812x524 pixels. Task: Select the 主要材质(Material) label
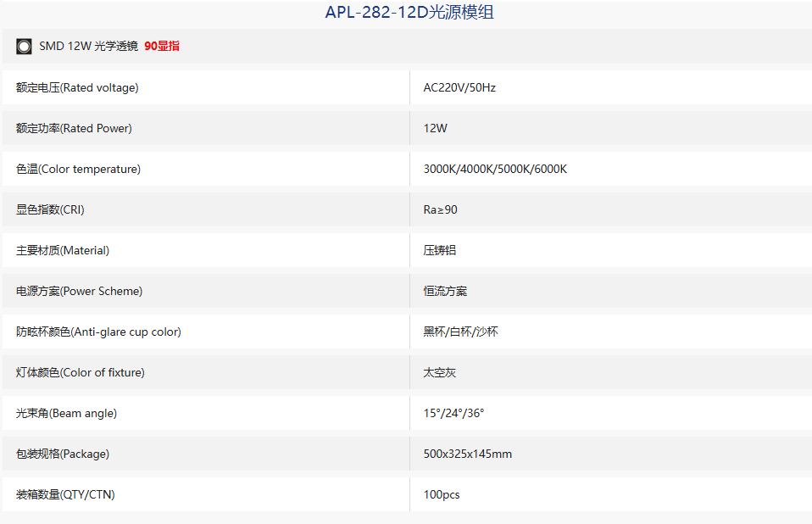tap(63, 250)
